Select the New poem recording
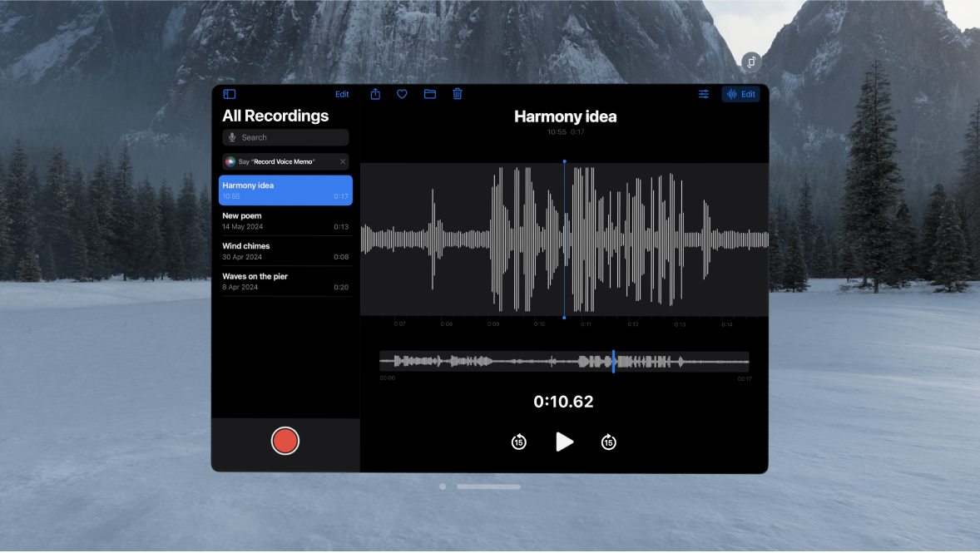Image resolution: width=980 pixels, height=553 pixels. (285, 220)
